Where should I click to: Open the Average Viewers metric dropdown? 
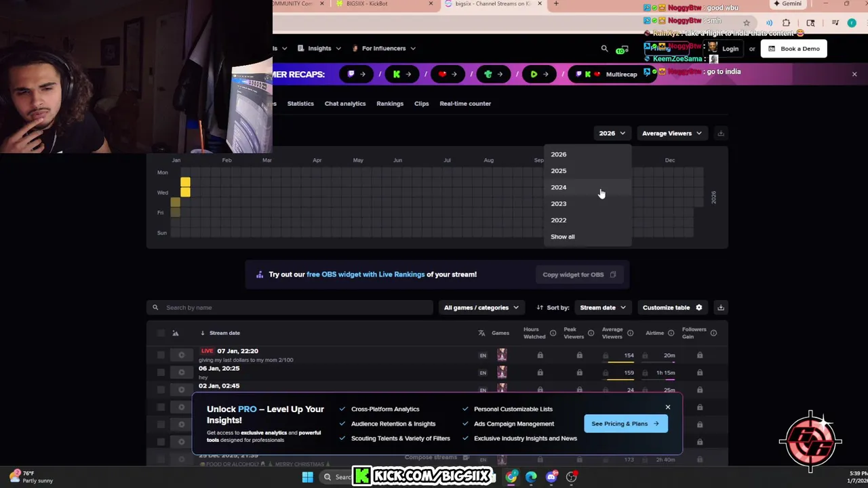672,134
